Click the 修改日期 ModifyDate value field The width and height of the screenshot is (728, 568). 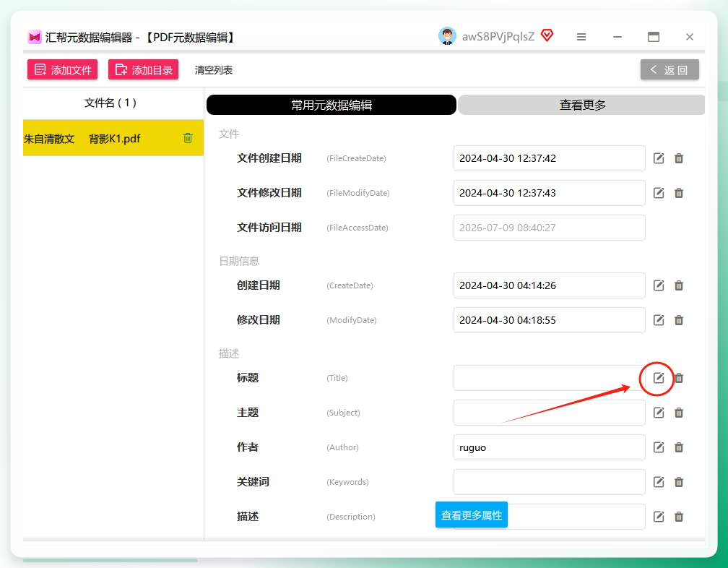pos(549,320)
